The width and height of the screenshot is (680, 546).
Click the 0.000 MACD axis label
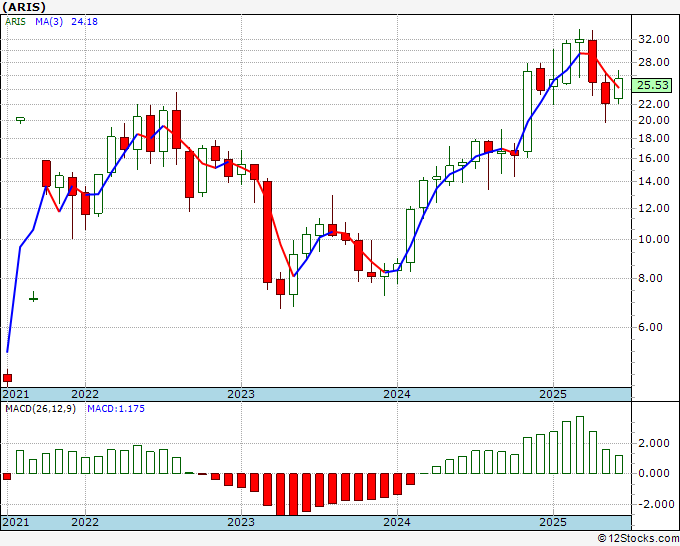point(654,473)
